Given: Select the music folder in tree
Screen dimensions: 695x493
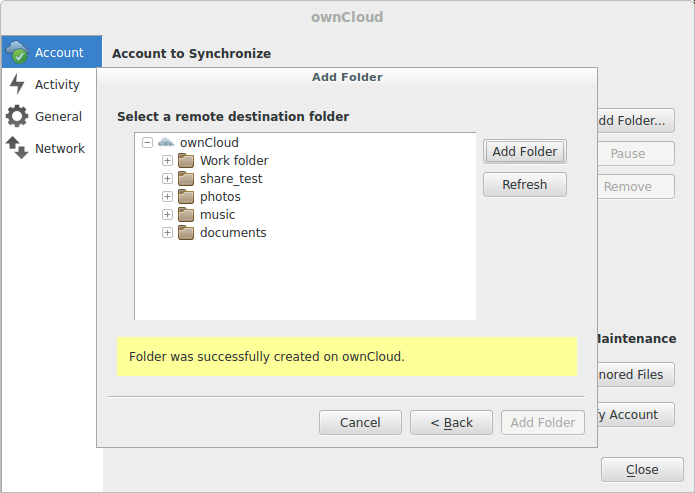Looking at the screenshot, I should click(x=217, y=215).
